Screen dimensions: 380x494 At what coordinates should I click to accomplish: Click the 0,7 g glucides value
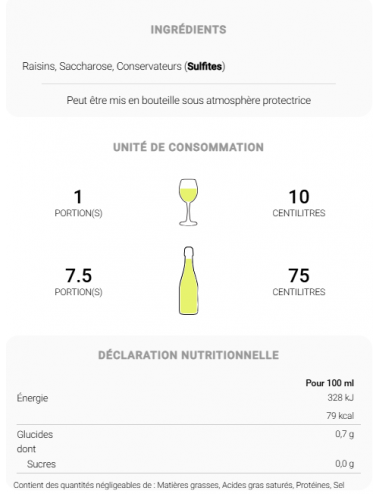(345, 434)
